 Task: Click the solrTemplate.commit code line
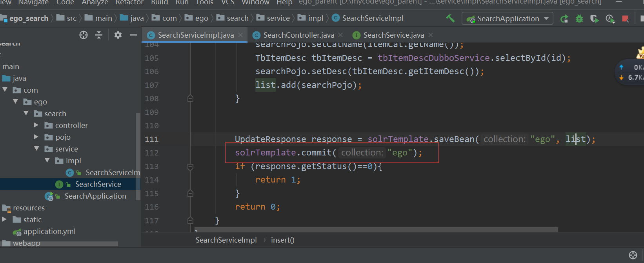pos(328,153)
